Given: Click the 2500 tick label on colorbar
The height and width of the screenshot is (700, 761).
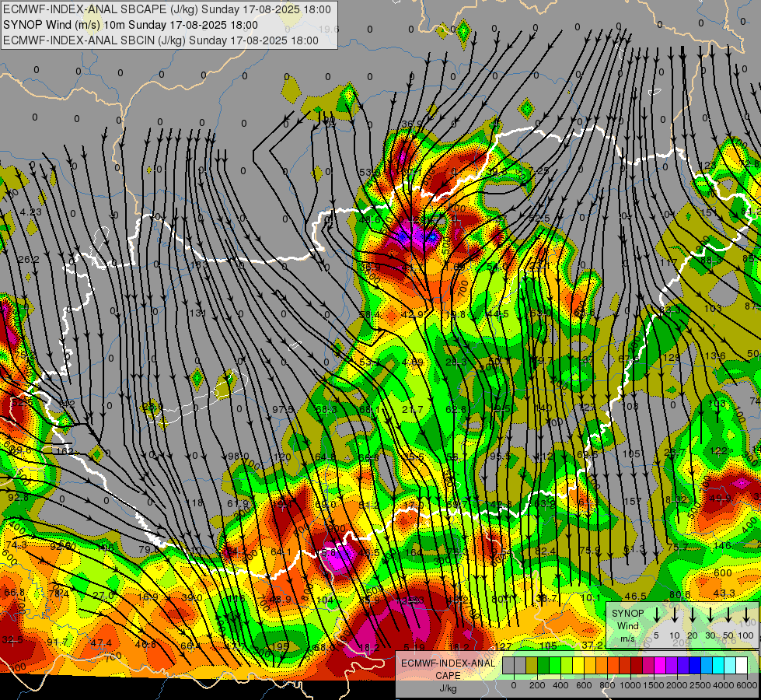Looking at the screenshot, I should 700,685.
